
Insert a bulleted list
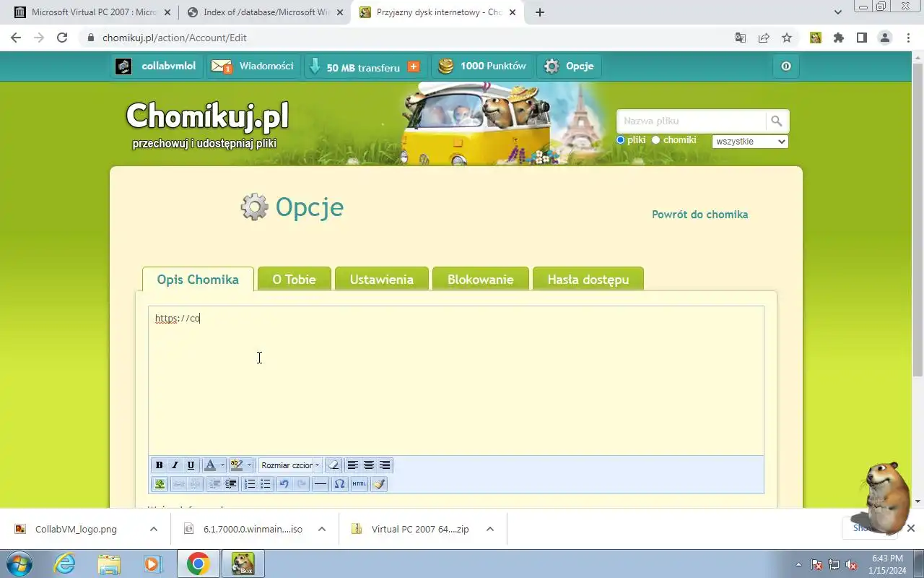click(266, 484)
